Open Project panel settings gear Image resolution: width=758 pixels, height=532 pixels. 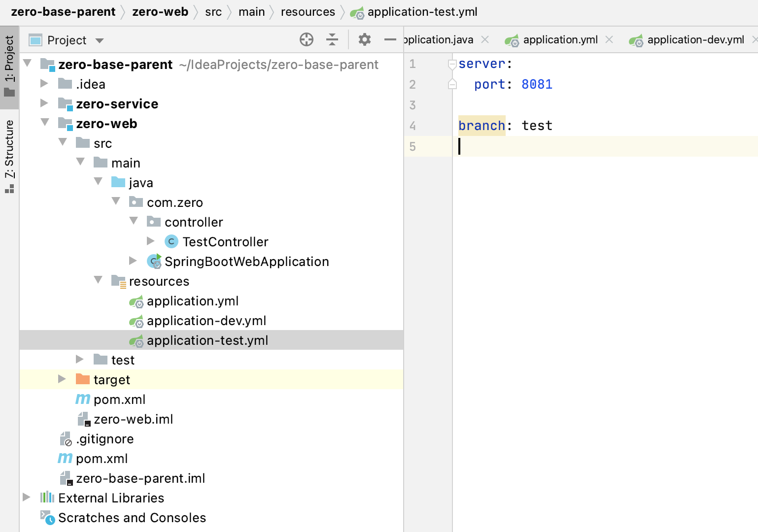pos(365,39)
